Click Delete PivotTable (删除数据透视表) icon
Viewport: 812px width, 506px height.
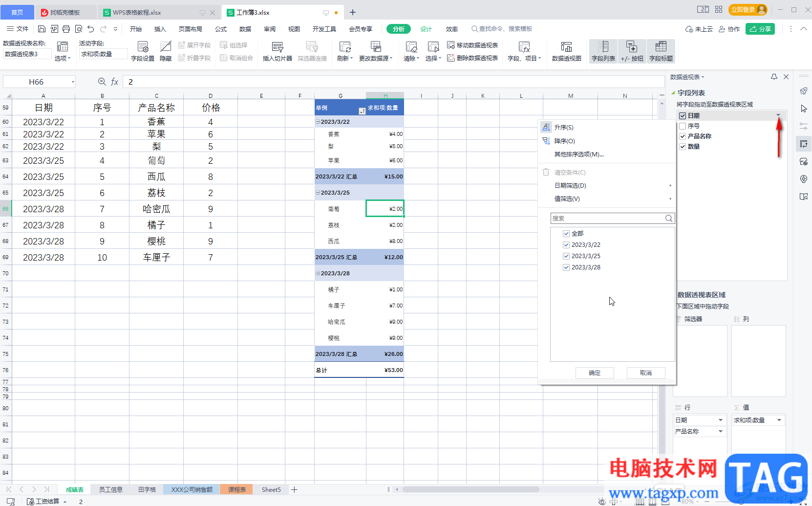pos(472,58)
